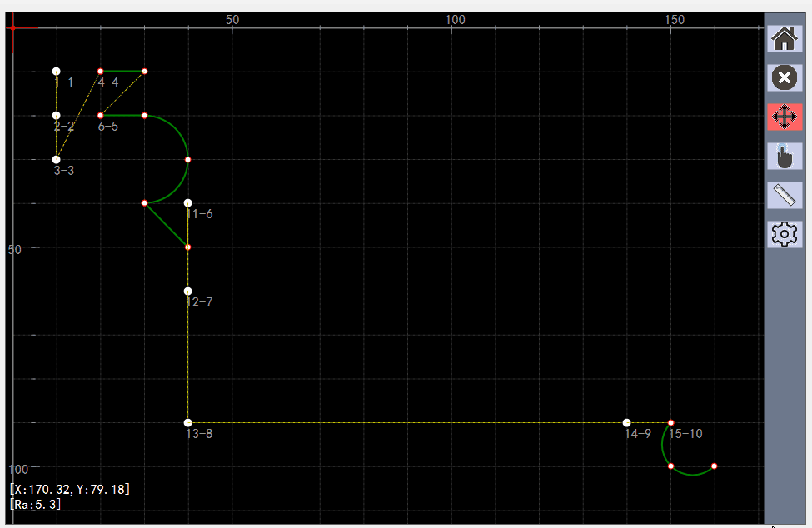This screenshot has width=812, height=528.
Task: Click the Home view icon
Action: tap(785, 39)
